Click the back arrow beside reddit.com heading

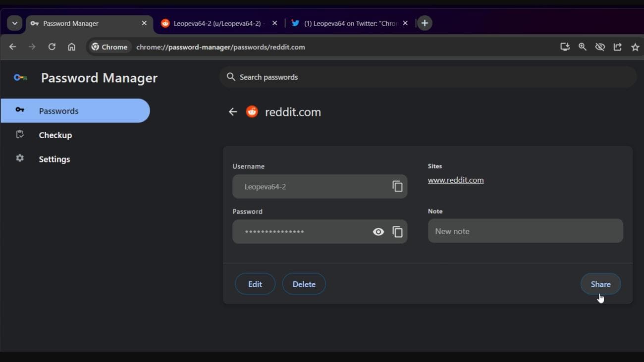coord(233,111)
